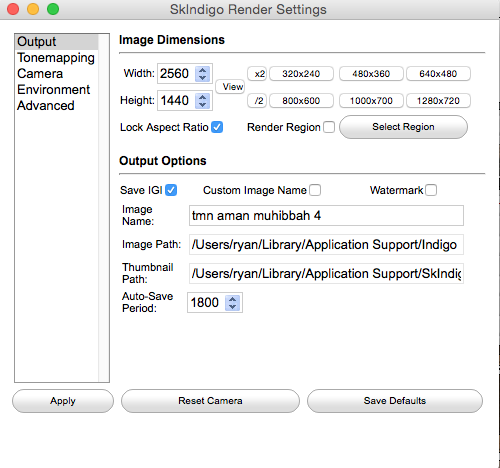Enable the Custom Image Name checkbox
The image size is (500, 468).
click(x=315, y=190)
